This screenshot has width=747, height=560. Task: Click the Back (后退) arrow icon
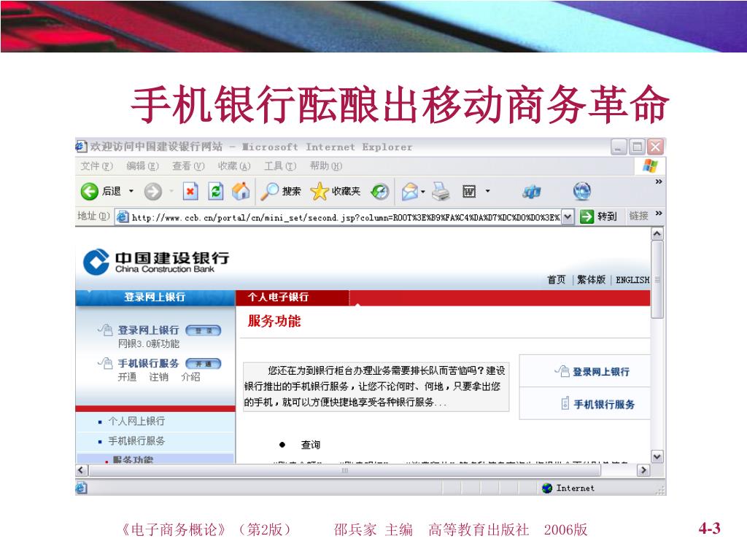pyautogui.click(x=89, y=192)
